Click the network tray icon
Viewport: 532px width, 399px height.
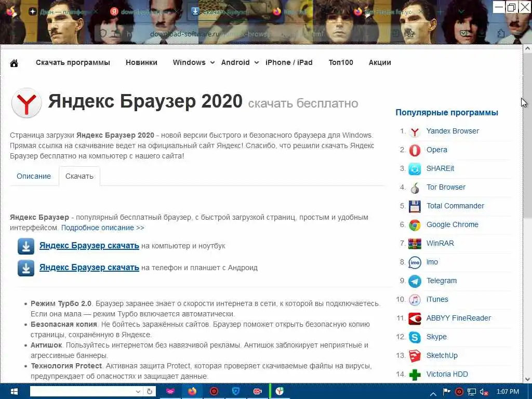pyautogui.click(x=472, y=392)
